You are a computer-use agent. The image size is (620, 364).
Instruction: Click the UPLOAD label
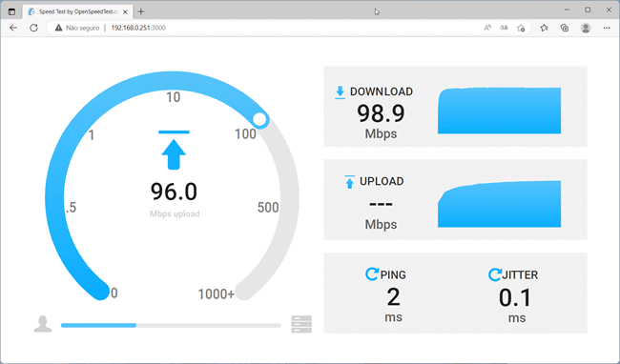382,181
